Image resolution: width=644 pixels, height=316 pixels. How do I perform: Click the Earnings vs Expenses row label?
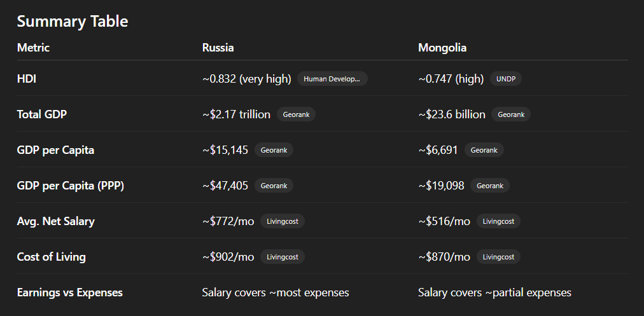[70, 292]
